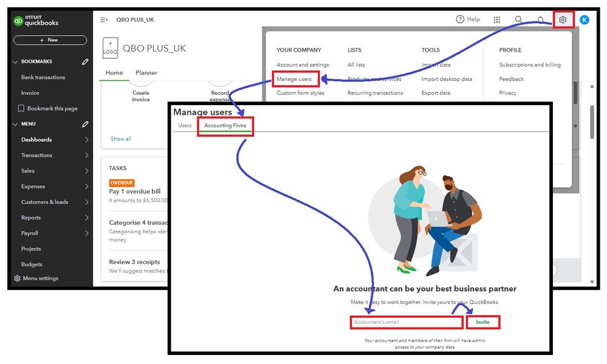Open the notifications bell icon

pyautogui.click(x=540, y=19)
